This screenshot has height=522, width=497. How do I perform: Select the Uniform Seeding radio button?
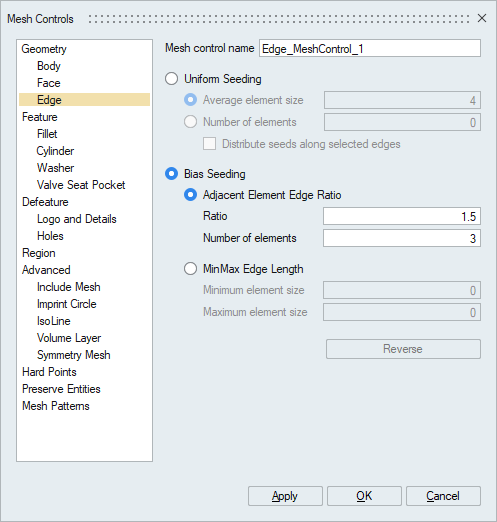(172, 79)
